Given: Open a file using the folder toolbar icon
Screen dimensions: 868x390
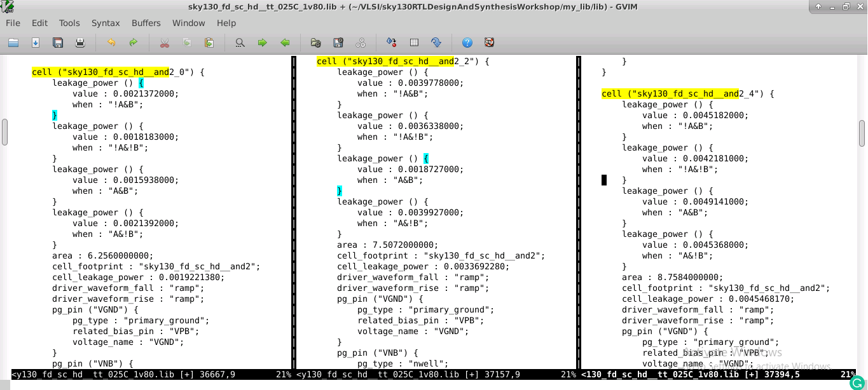Looking at the screenshot, I should (14, 43).
